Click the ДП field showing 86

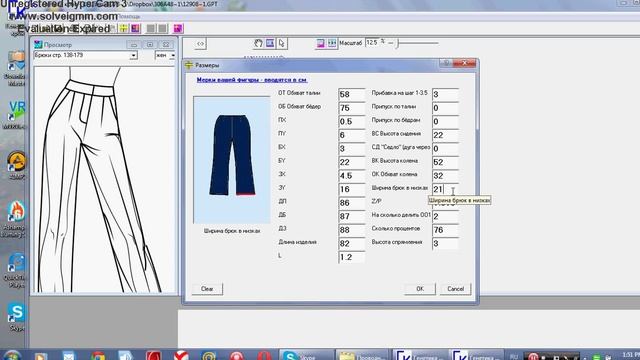[351, 202]
